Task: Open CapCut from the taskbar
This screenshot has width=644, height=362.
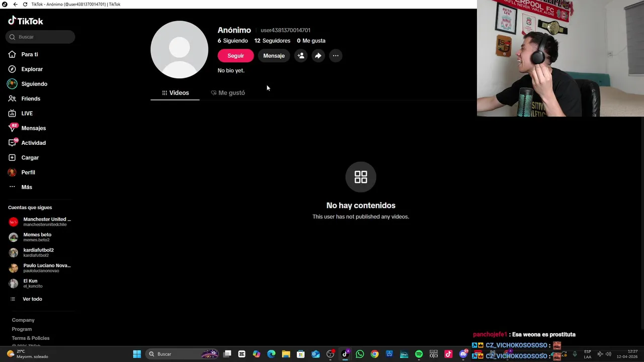Action: (x=242, y=354)
